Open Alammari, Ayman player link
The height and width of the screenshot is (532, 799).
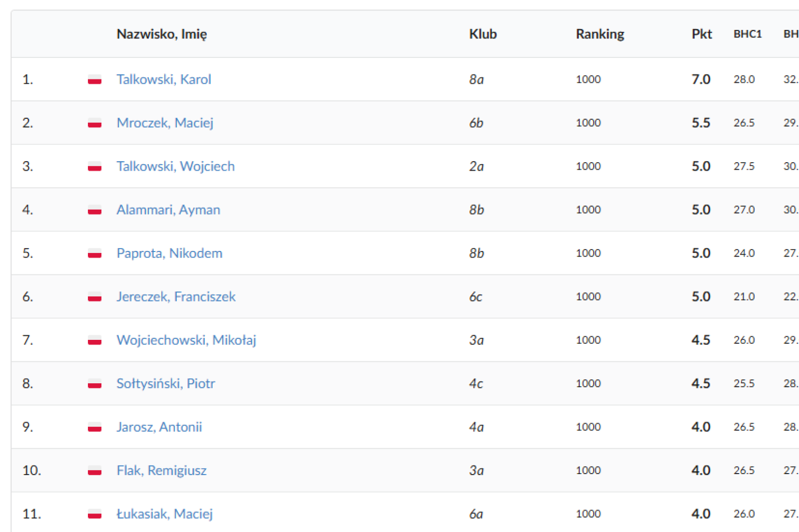[x=168, y=210]
